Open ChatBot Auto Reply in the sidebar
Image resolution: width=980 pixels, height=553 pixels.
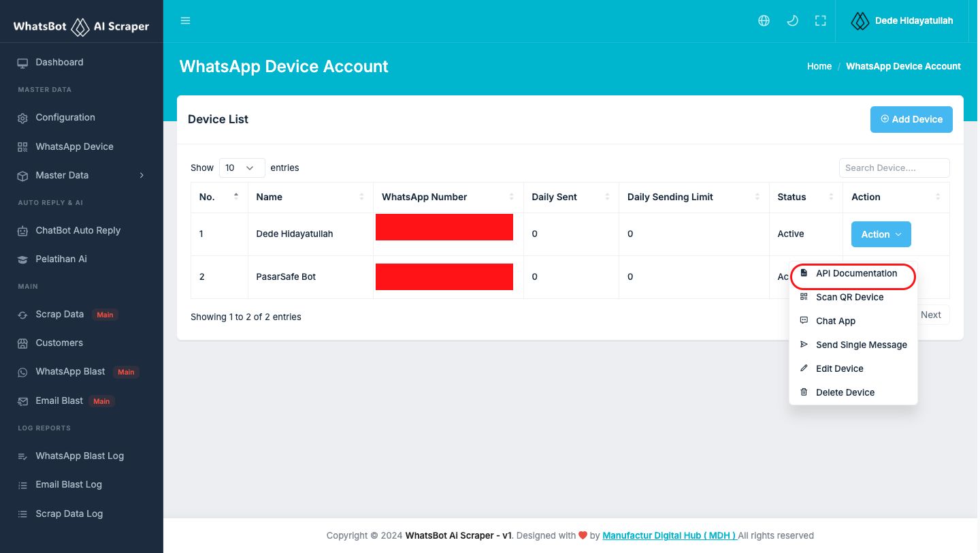[x=78, y=230]
